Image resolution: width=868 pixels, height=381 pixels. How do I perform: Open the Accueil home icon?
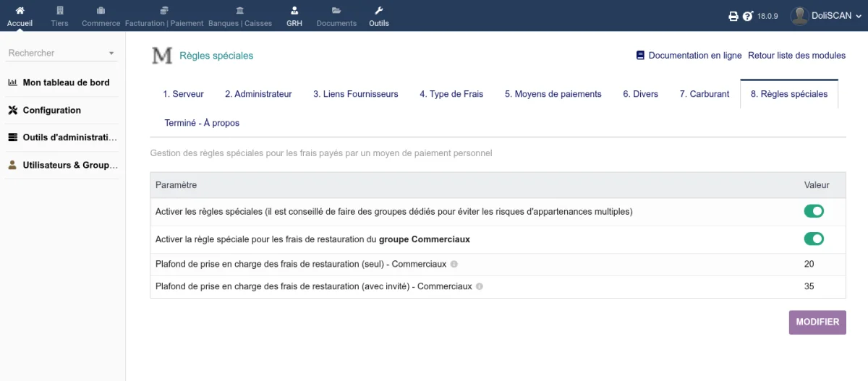coord(20,10)
